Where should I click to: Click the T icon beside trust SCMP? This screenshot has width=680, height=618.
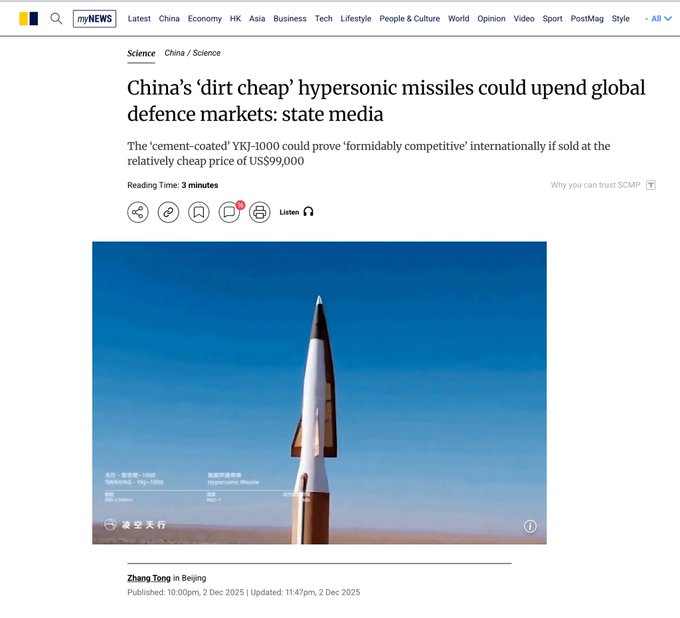[x=651, y=185]
